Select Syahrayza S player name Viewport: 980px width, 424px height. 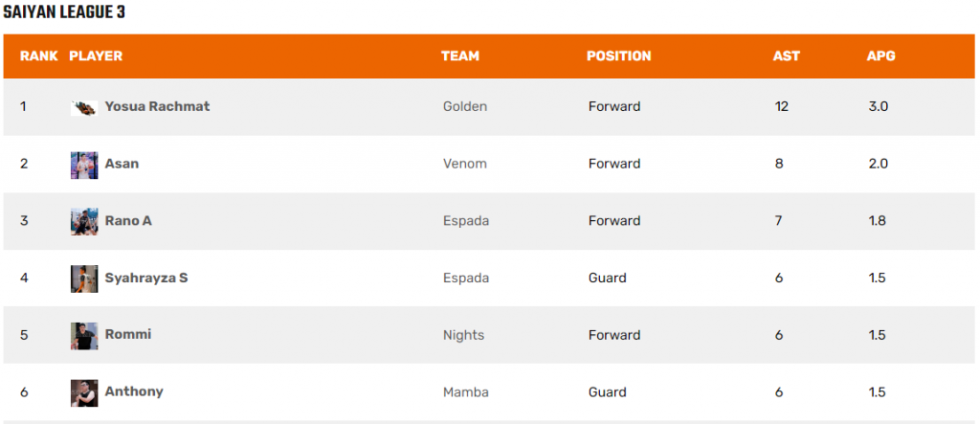[146, 278]
